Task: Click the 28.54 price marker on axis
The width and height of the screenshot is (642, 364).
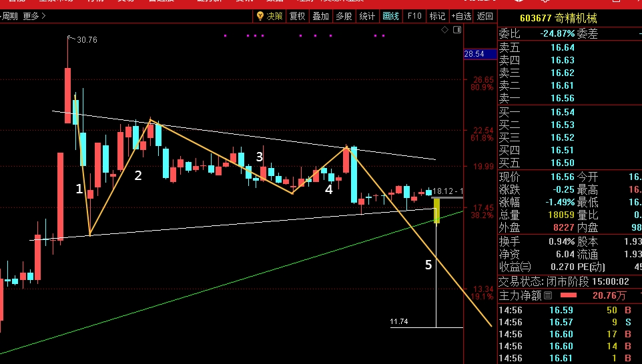Action: click(480, 54)
